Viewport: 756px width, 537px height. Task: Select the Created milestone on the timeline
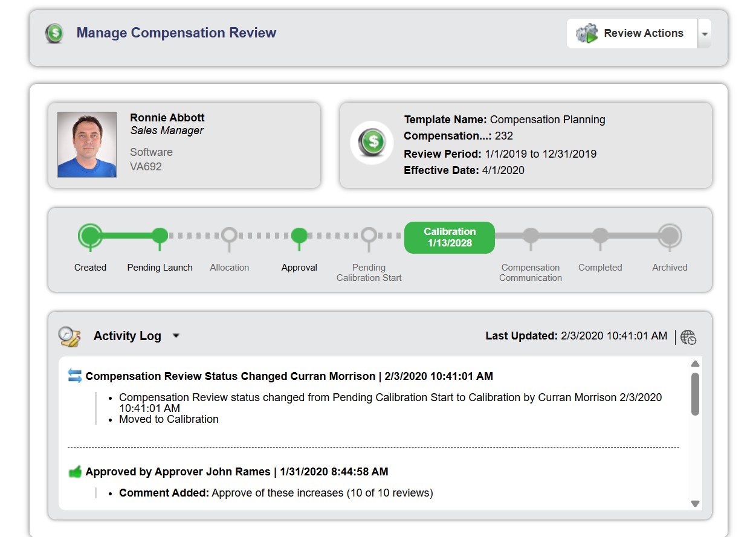tap(89, 237)
